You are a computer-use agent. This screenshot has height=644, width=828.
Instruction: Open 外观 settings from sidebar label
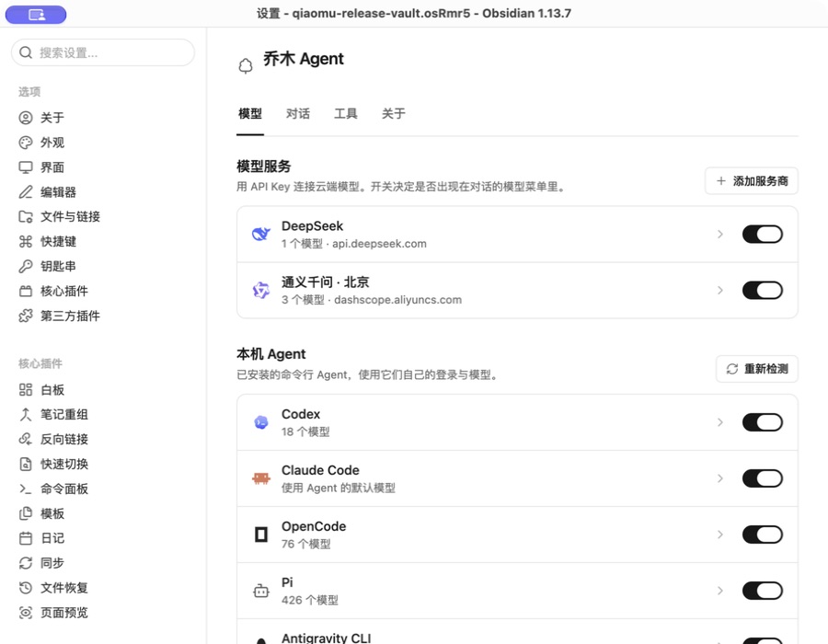(x=52, y=143)
